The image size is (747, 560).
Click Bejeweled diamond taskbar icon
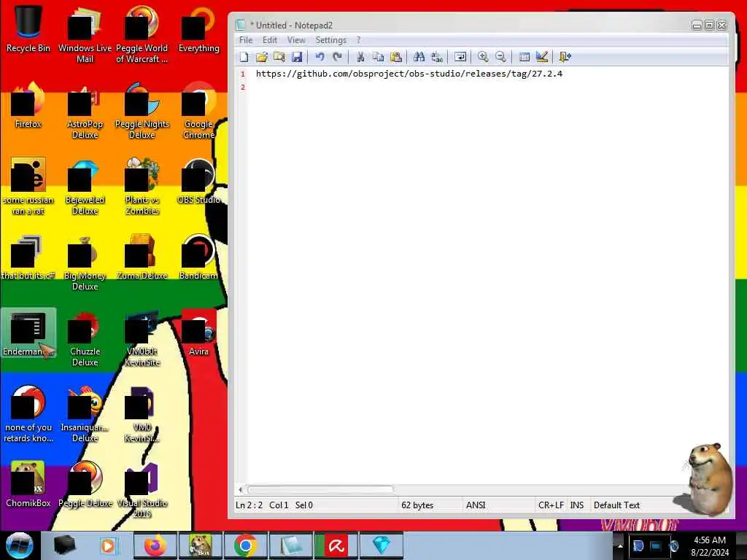[x=381, y=545]
